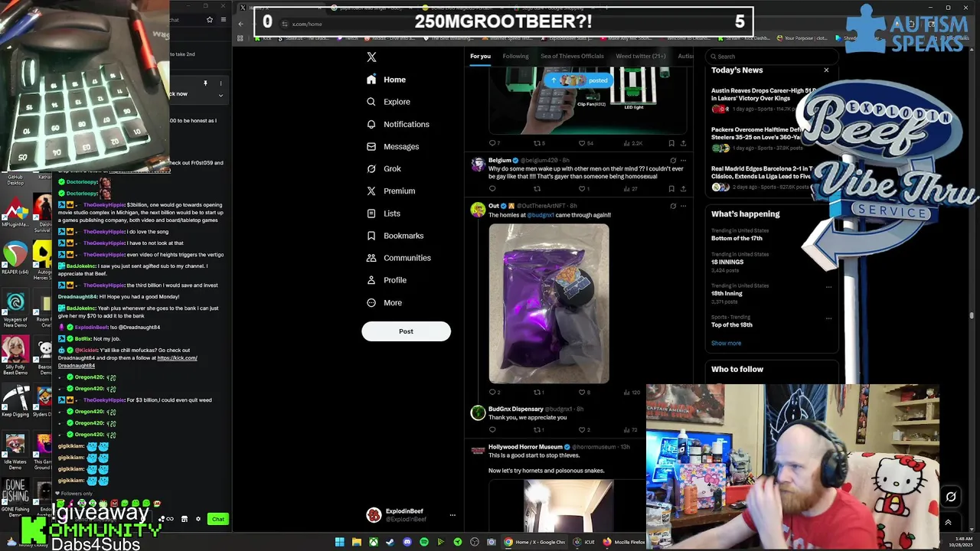The height and width of the screenshot is (551, 980).
Task: Open Profile in the X sidebar
Action: (387, 280)
